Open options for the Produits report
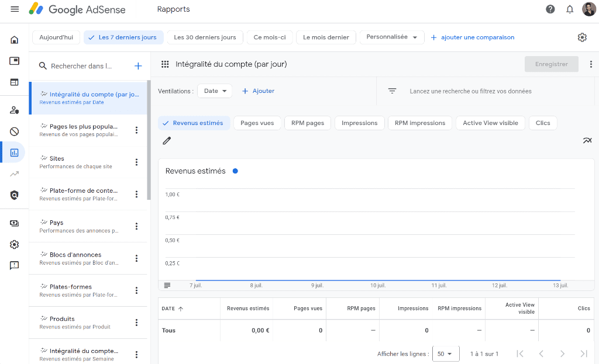The height and width of the screenshot is (364, 599). coord(136,323)
